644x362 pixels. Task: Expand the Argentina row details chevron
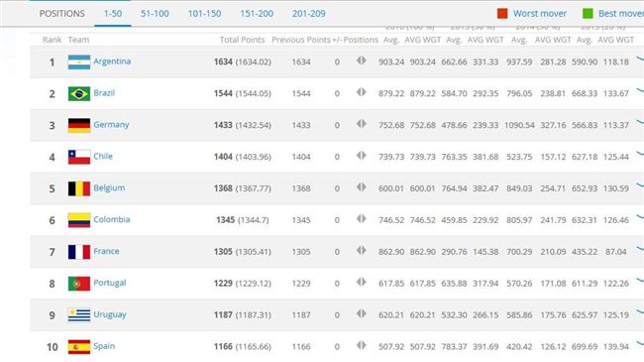[640, 60]
